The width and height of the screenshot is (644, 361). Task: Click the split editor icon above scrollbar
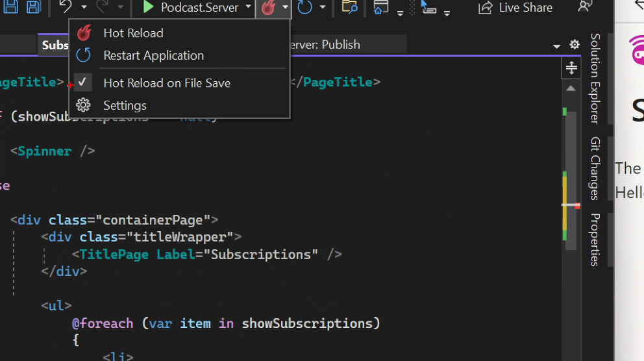[x=571, y=68]
